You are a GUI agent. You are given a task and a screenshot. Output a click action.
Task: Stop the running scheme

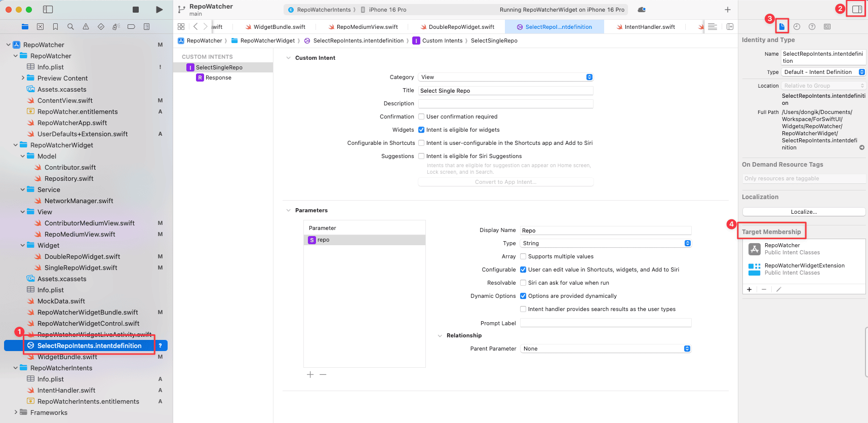136,10
